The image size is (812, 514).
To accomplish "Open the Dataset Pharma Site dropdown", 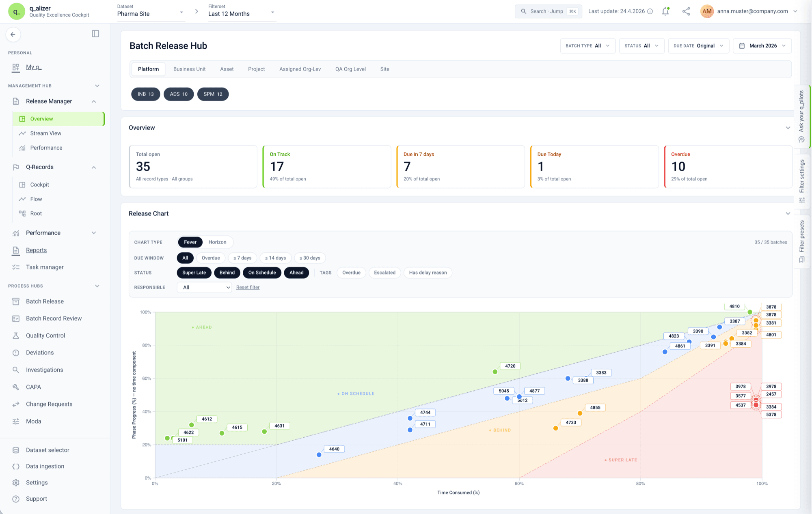I will point(151,14).
